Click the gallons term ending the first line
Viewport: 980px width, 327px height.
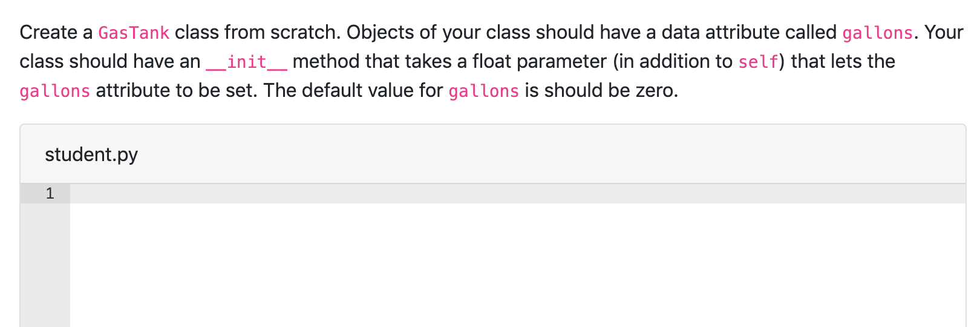(878, 33)
